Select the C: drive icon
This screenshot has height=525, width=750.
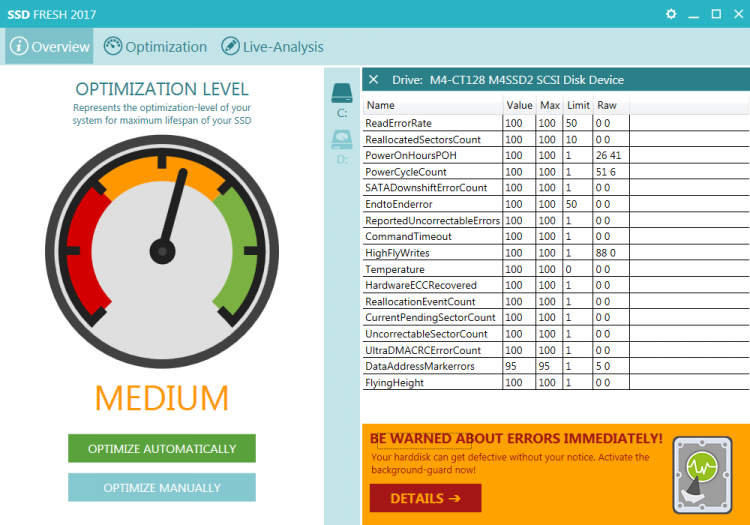342,93
